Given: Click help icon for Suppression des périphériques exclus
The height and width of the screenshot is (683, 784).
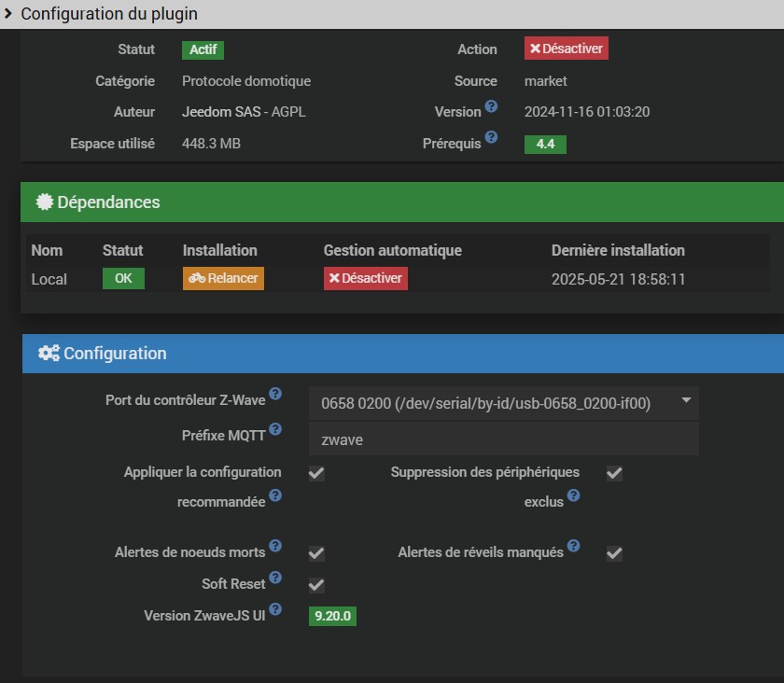Looking at the screenshot, I should (x=573, y=495).
